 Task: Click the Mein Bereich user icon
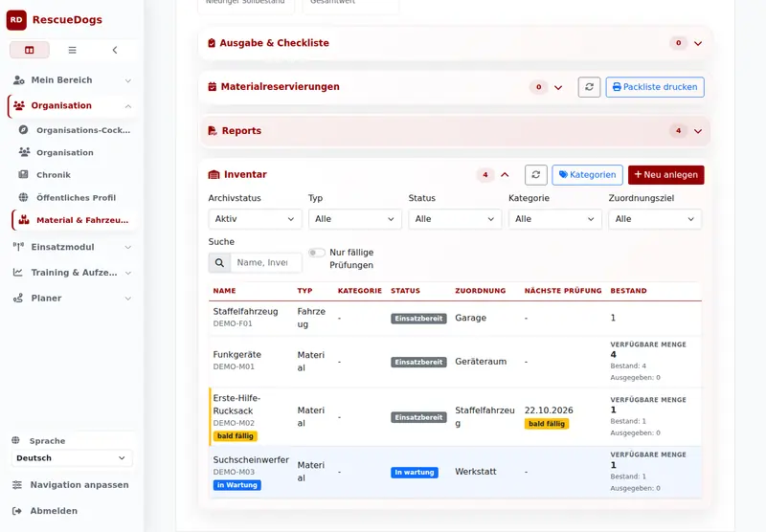(18, 80)
